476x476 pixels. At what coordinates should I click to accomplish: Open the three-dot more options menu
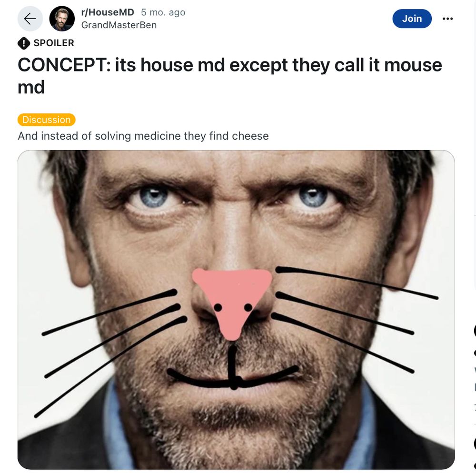click(x=447, y=19)
